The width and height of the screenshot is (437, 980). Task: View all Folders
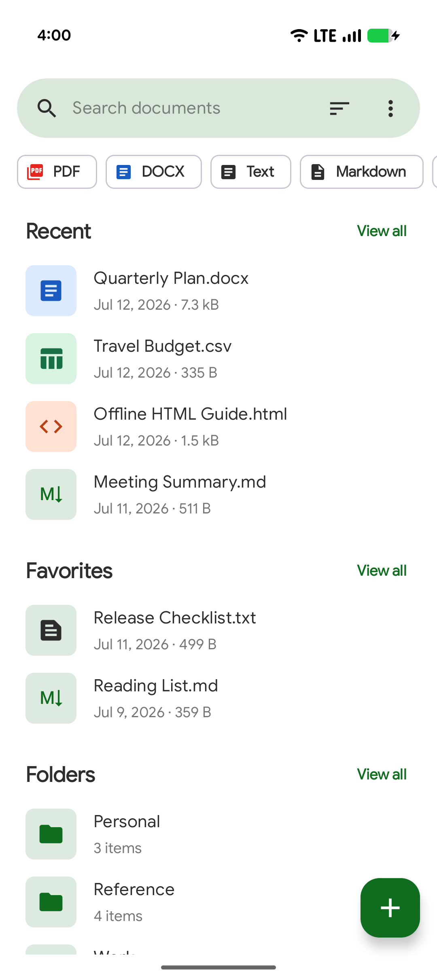click(382, 774)
